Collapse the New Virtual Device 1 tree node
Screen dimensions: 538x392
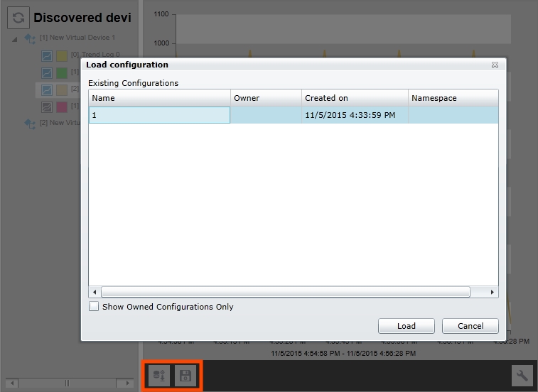16,38
